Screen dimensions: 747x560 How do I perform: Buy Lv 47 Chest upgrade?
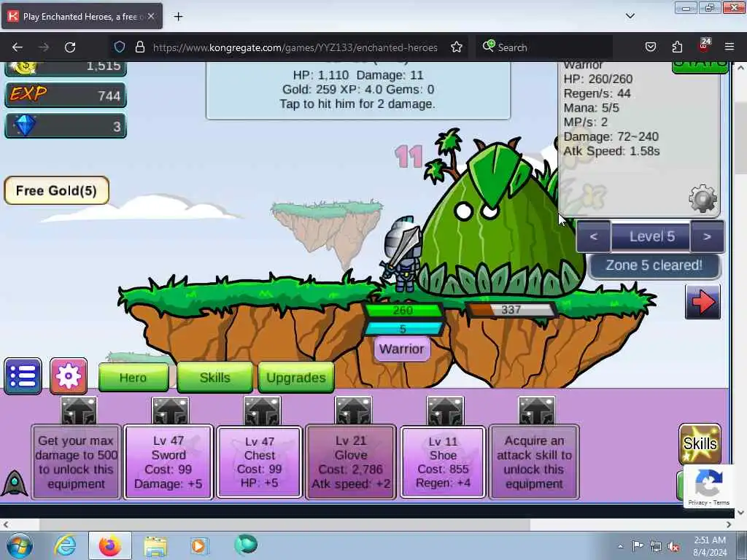pyautogui.click(x=260, y=462)
